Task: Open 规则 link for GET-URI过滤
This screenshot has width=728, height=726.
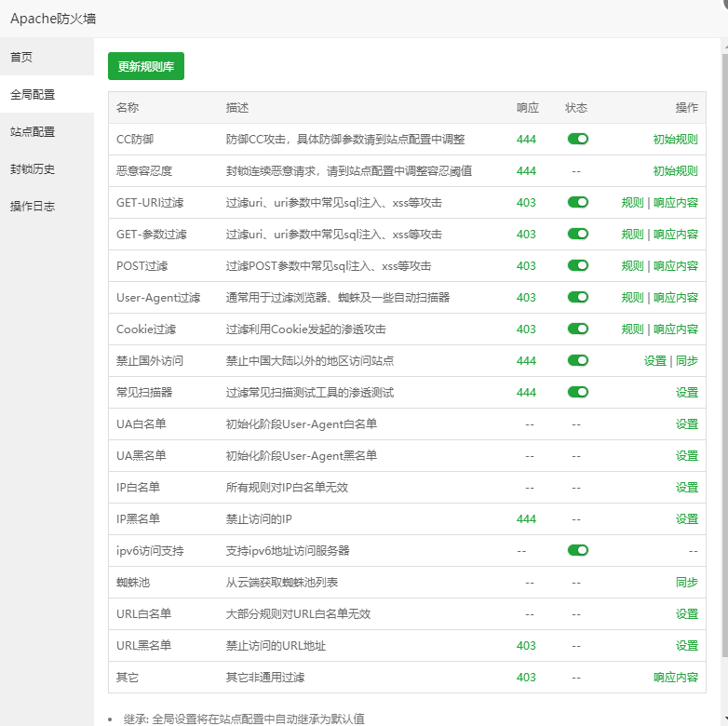Action: click(632, 202)
